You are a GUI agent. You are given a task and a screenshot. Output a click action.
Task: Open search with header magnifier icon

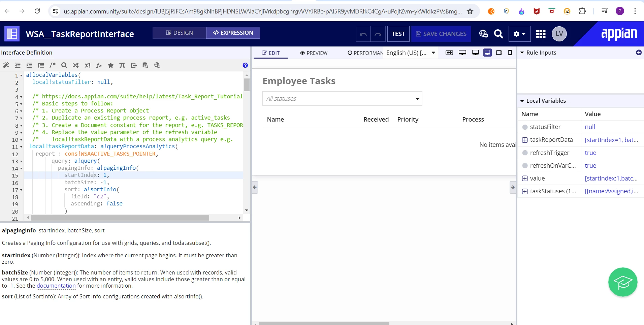[498, 34]
